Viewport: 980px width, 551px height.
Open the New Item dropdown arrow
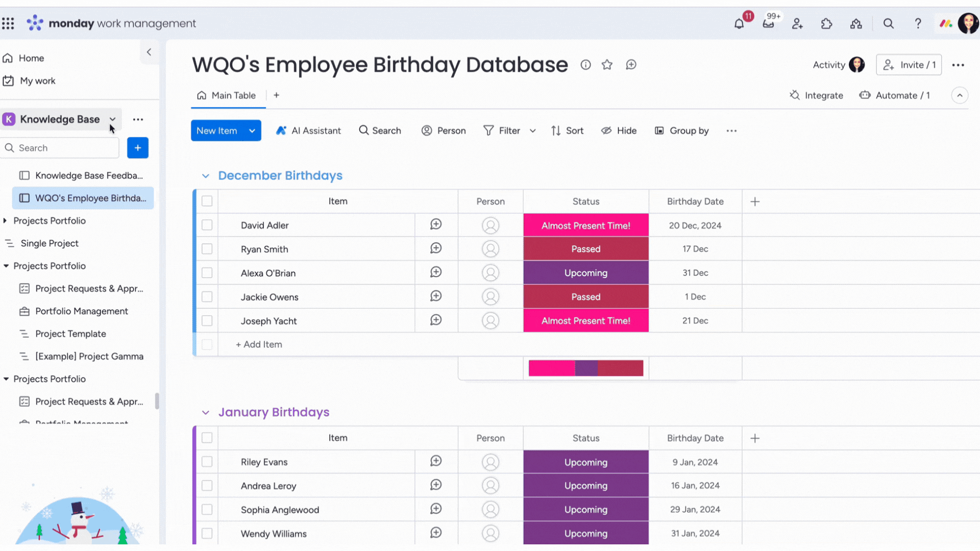click(x=252, y=131)
